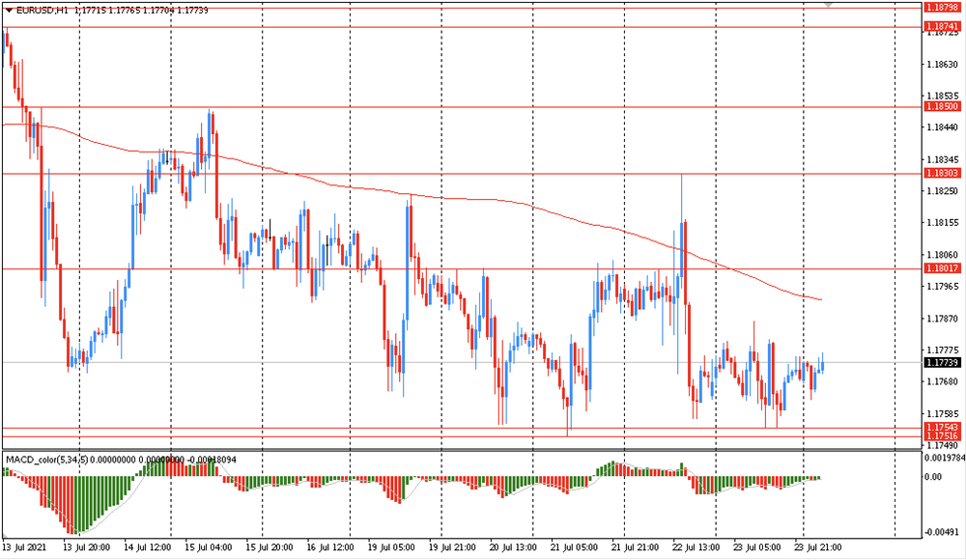The height and width of the screenshot is (560, 966).
Task: Click the 19 Jul 21:00 time label
Action: (451, 547)
